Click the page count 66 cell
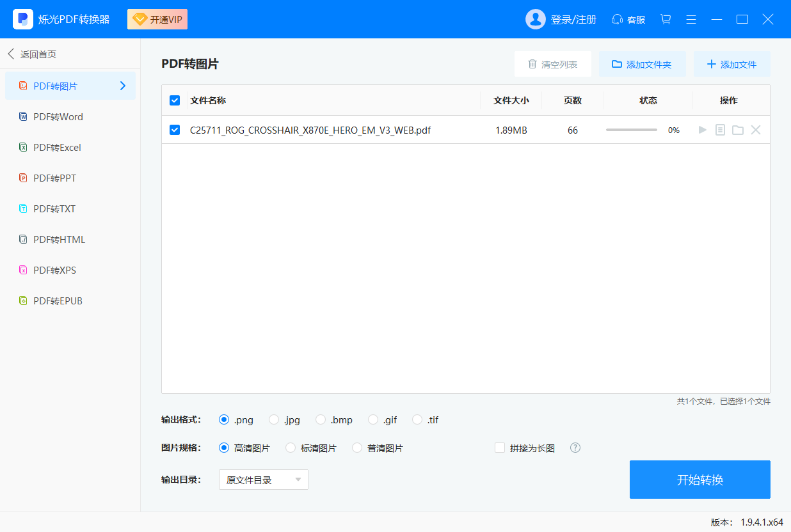The image size is (791, 532). 573,130
